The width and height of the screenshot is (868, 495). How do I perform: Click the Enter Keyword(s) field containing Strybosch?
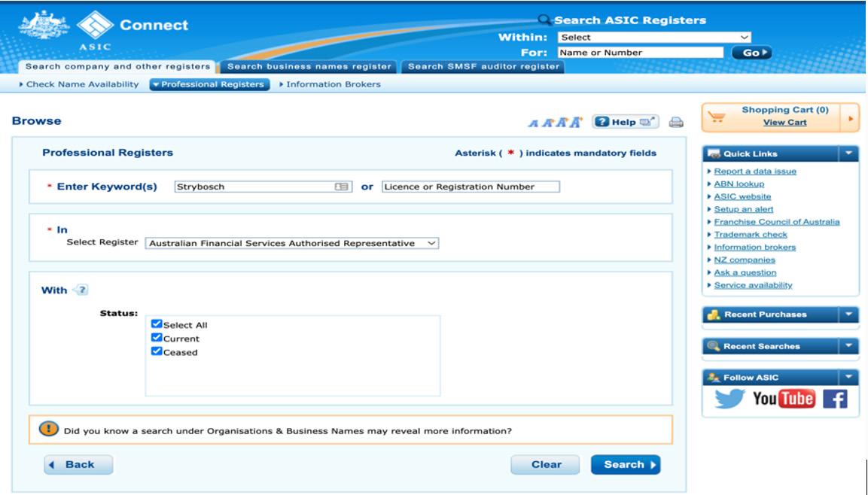click(x=263, y=187)
